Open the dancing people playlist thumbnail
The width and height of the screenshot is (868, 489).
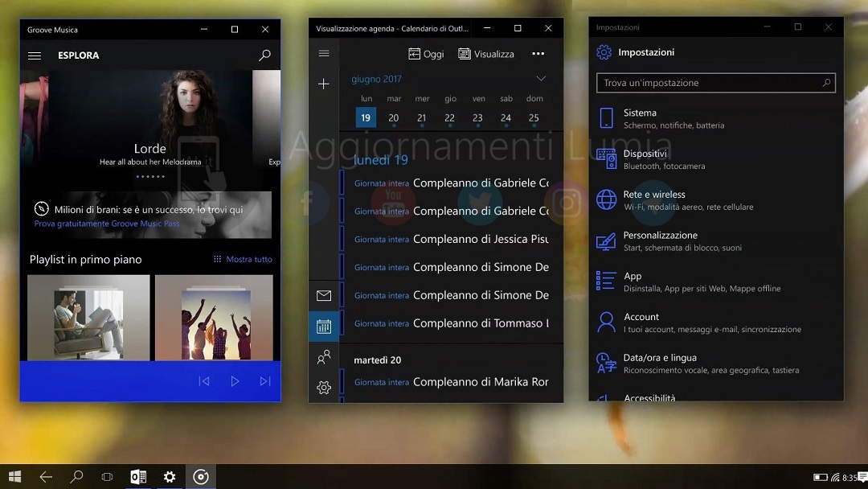point(214,318)
